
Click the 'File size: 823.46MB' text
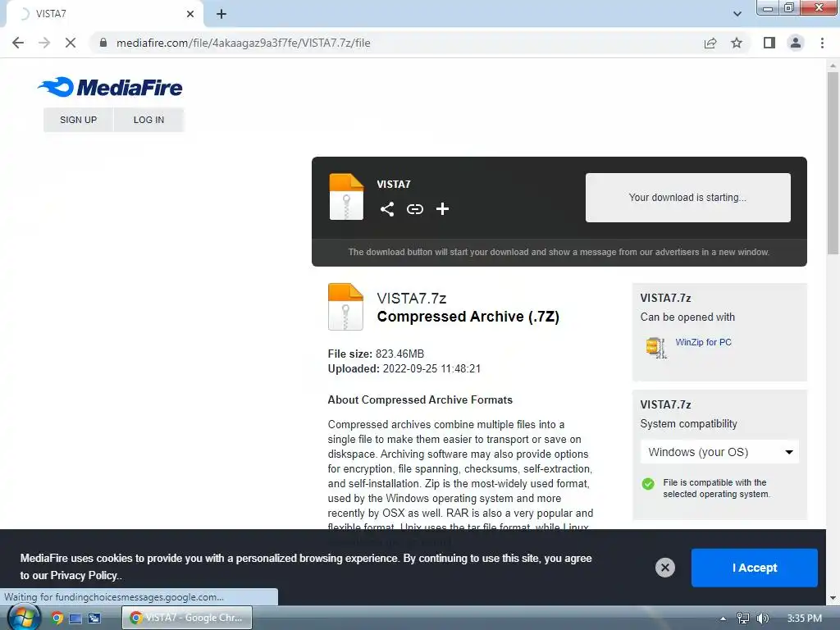click(376, 354)
